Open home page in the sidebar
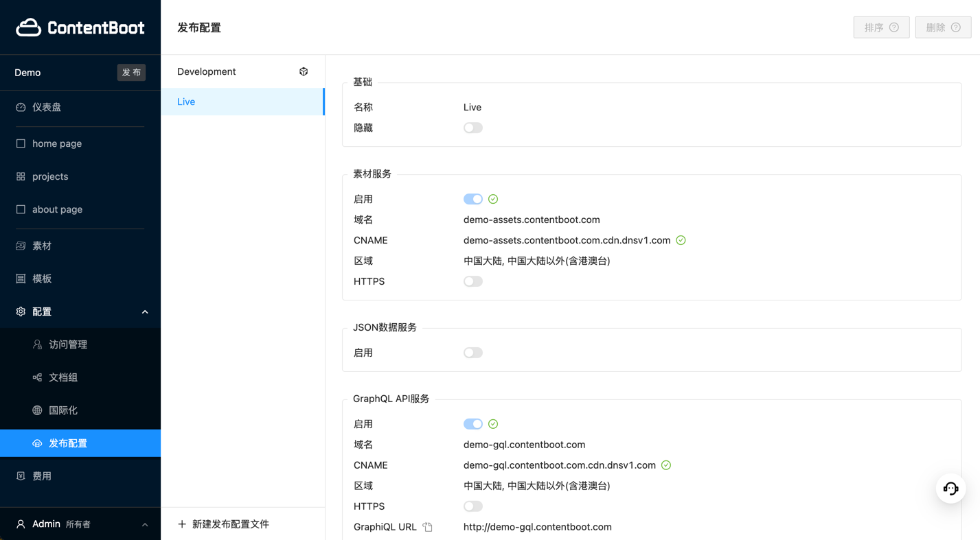Image resolution: width=980 pixels, height=540 pixels. tap(80, 143)
